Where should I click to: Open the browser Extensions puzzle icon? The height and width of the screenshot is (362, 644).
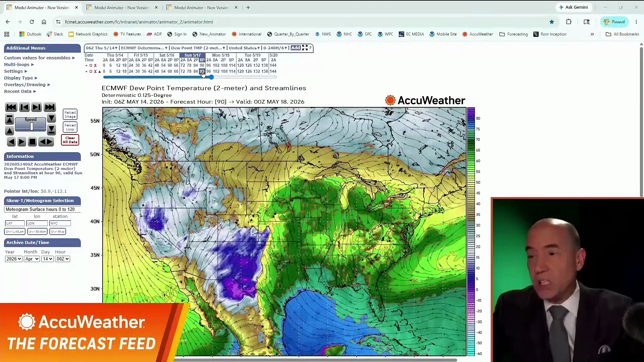coord(569,22)
